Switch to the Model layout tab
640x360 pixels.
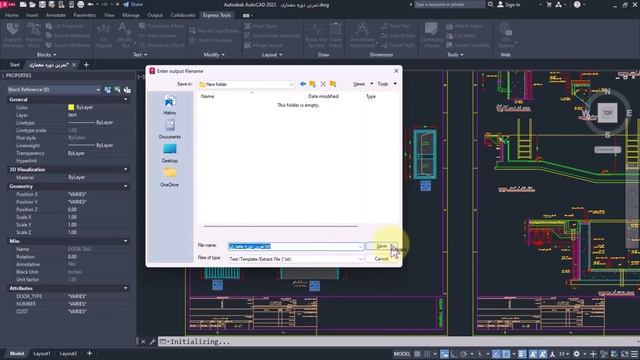pyautogui.click(x=17, y=353)
